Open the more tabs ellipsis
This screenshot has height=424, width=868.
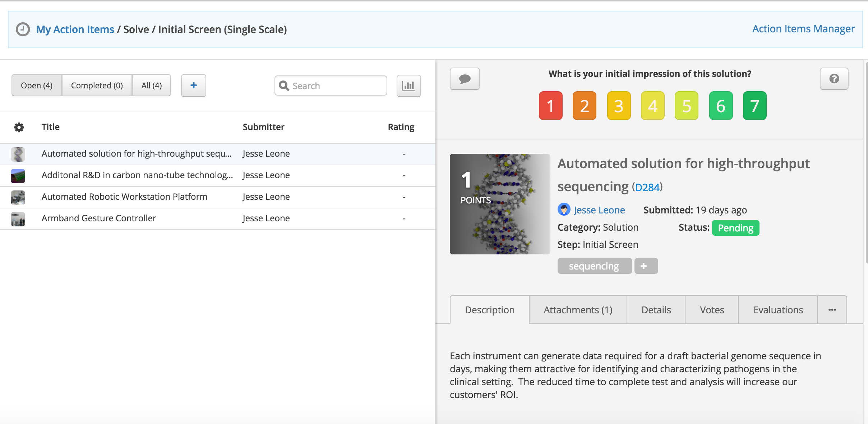coord(832,310)
